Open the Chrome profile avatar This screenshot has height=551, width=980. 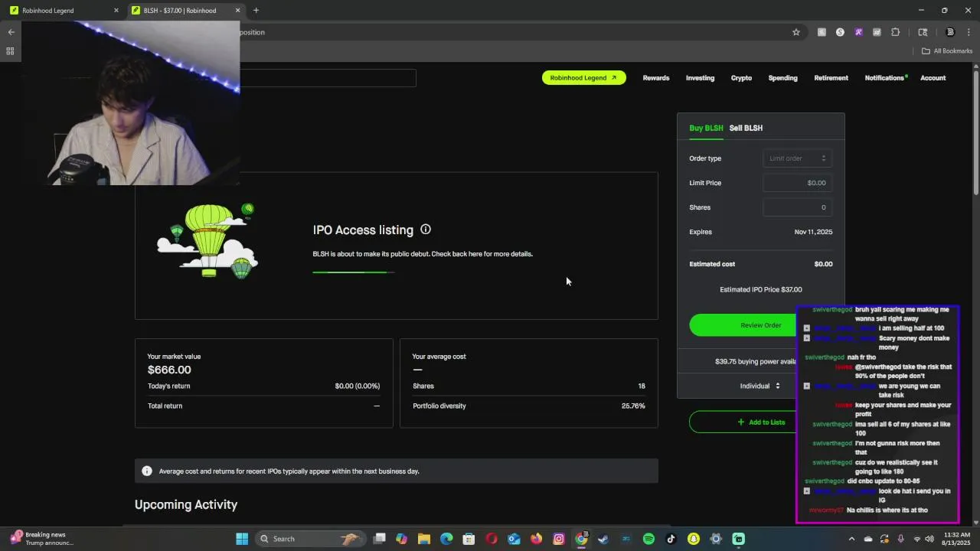[x=950, y=32]
